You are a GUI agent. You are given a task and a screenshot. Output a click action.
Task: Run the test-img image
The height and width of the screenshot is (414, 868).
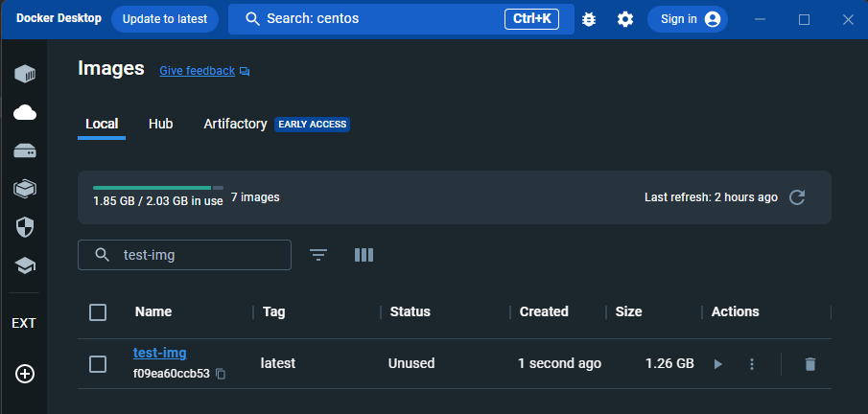[718, 364]
